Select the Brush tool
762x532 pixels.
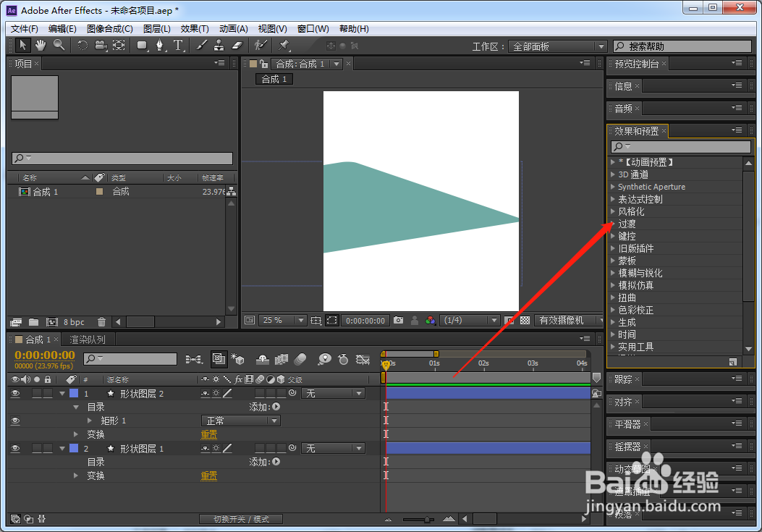(x=201, y=46)
